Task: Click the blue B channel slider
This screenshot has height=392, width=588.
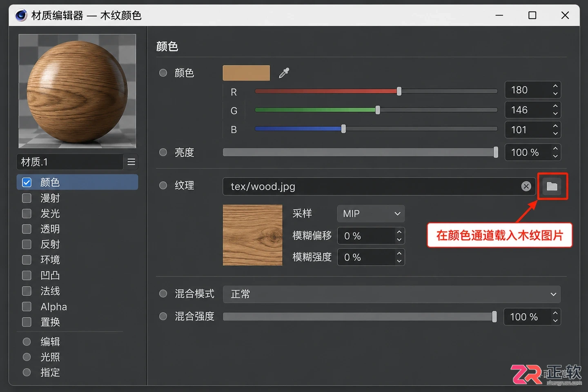Action: coord(376,129)
